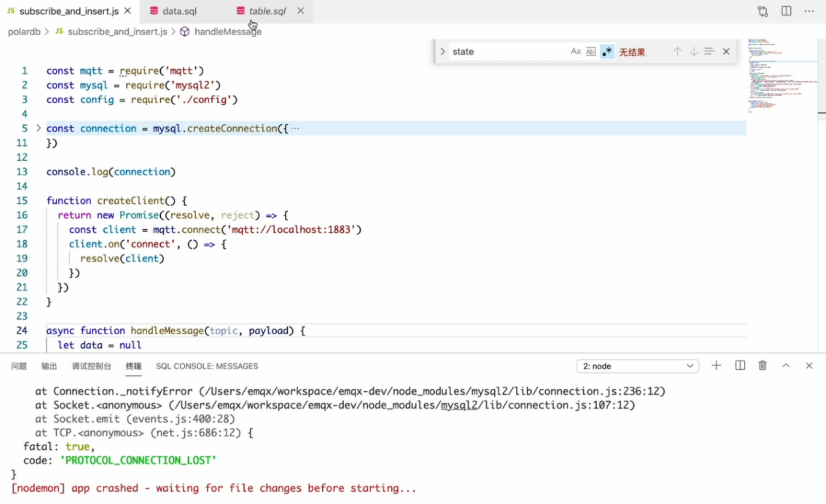
Task: Click line number 13 in gutter
Action: click(22, 172)
